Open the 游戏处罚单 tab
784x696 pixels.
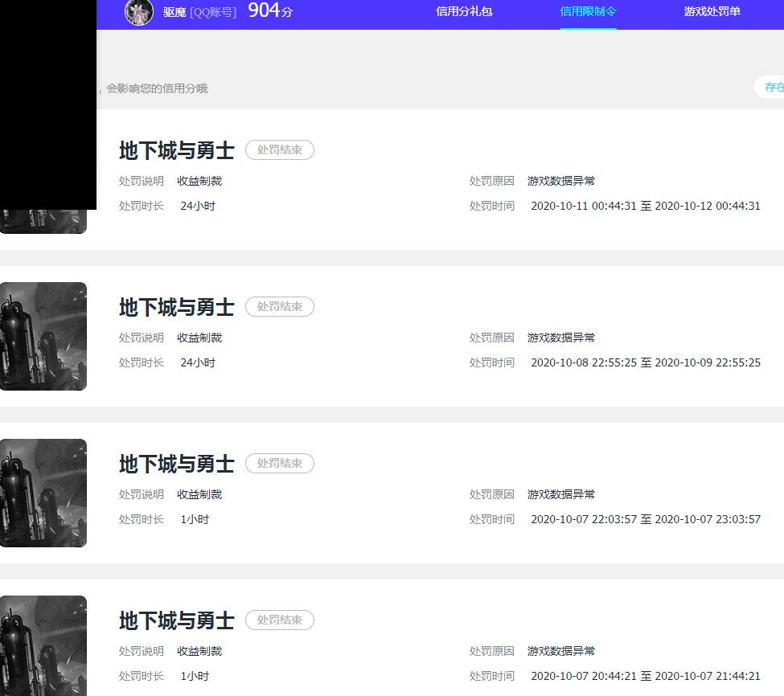[x=712, y=12]
